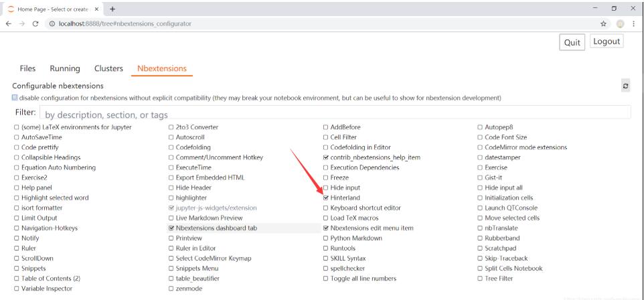Click the browser back arrow
The width and height of the screenshot is (644, 300).
[x=7, y=23]
